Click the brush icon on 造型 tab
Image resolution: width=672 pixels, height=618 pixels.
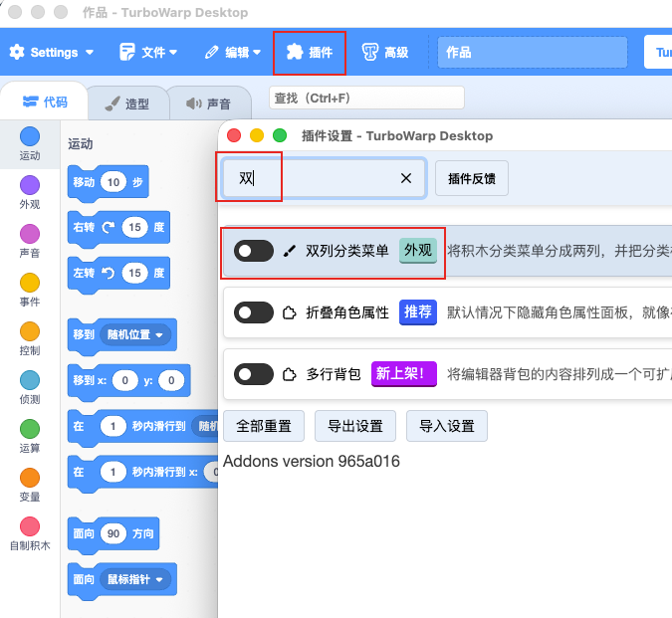(112, 103)
